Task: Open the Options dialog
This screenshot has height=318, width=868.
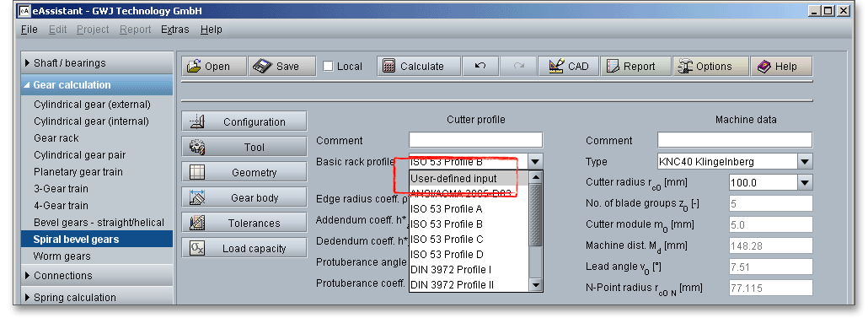Action: [x=710, y=67]
